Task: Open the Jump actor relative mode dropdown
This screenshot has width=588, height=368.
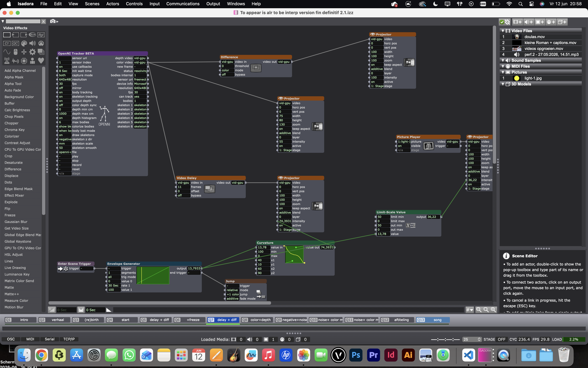Action: (x=232, y=290)
